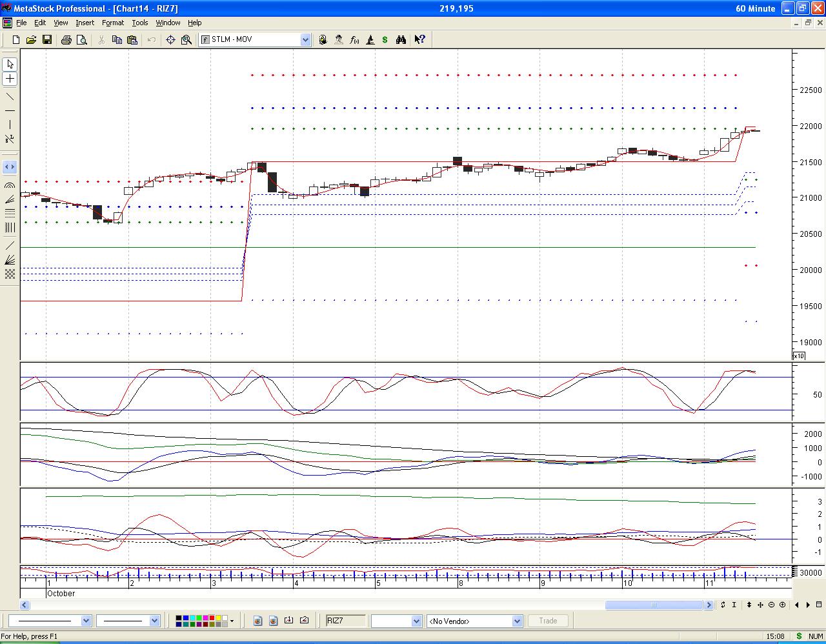Open the Edit menu
Viewport: 826px width, 644px height.
tap(40, 23)
